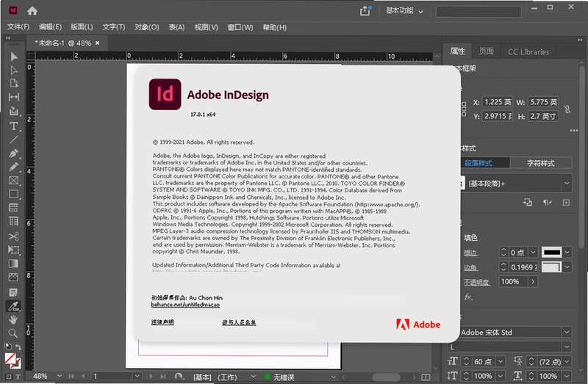Select the Type tool

(14, 126)
